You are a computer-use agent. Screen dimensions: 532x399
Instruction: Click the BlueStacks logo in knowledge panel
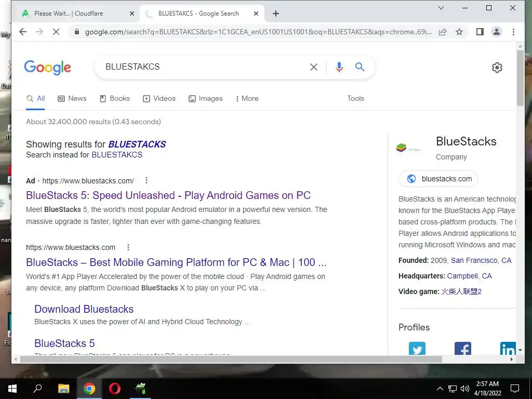pos(408,148)
